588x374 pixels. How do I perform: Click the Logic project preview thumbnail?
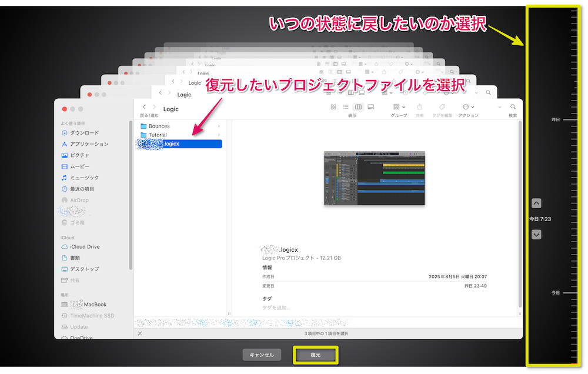375,178
